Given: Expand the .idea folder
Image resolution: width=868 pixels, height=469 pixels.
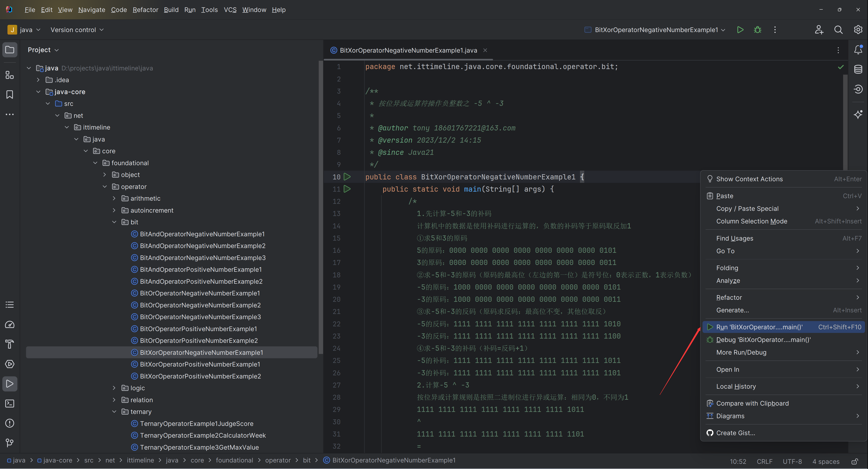Looking at the screenshot, I should tap(38, 80).
